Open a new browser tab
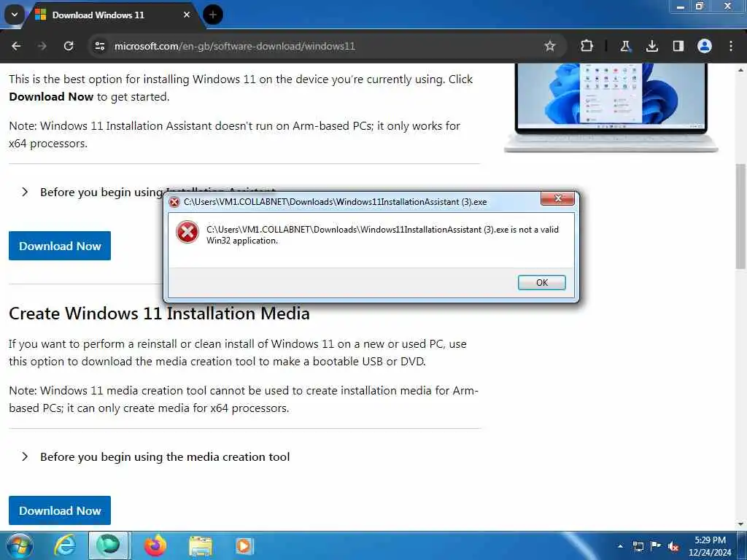Viewport: 747px width, 560px height. [213, 15]
